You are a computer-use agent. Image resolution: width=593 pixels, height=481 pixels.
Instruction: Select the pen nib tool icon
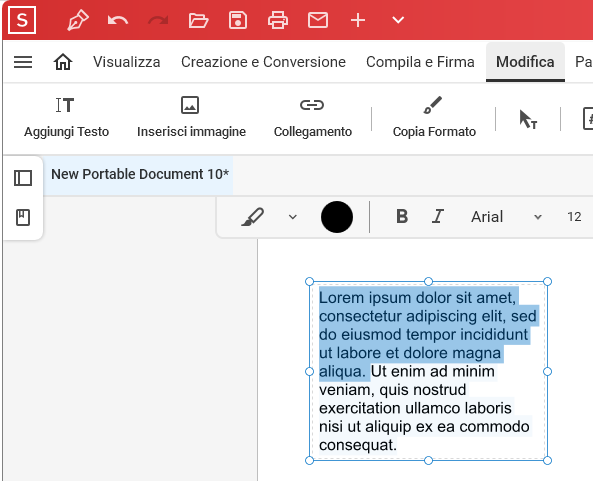tap(78, 20)
